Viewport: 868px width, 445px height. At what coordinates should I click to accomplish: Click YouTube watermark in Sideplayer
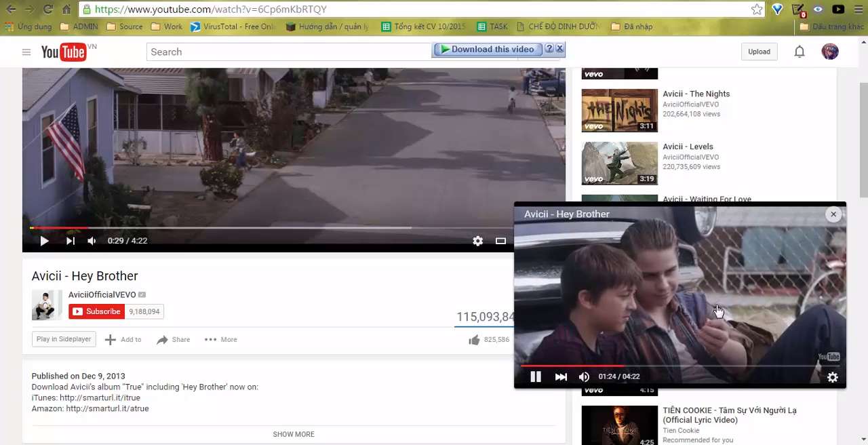[x=829, y=357]
